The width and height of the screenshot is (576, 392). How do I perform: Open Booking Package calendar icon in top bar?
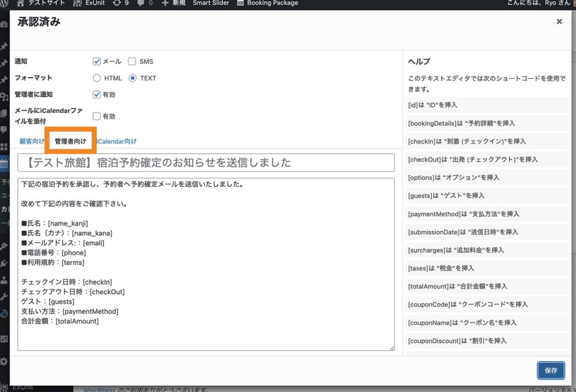241,3
